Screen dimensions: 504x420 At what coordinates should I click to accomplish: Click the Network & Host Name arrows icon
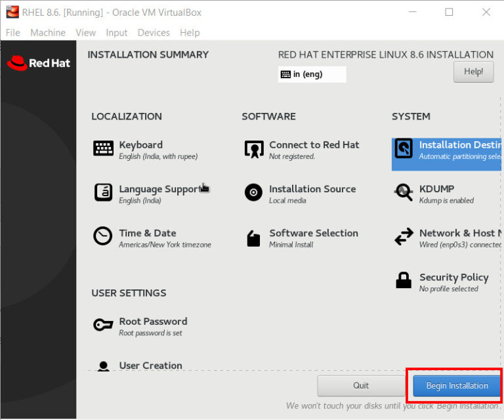click(404, 237)
